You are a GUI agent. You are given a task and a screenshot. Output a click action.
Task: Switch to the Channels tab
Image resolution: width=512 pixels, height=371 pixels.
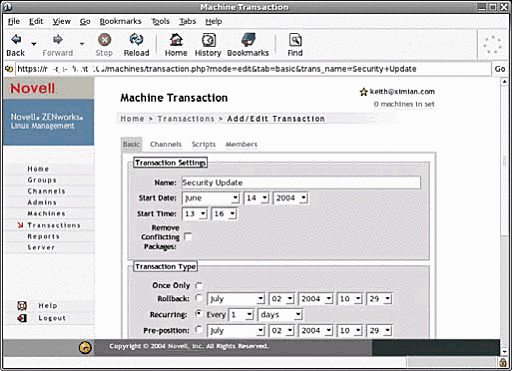[166, 144]
